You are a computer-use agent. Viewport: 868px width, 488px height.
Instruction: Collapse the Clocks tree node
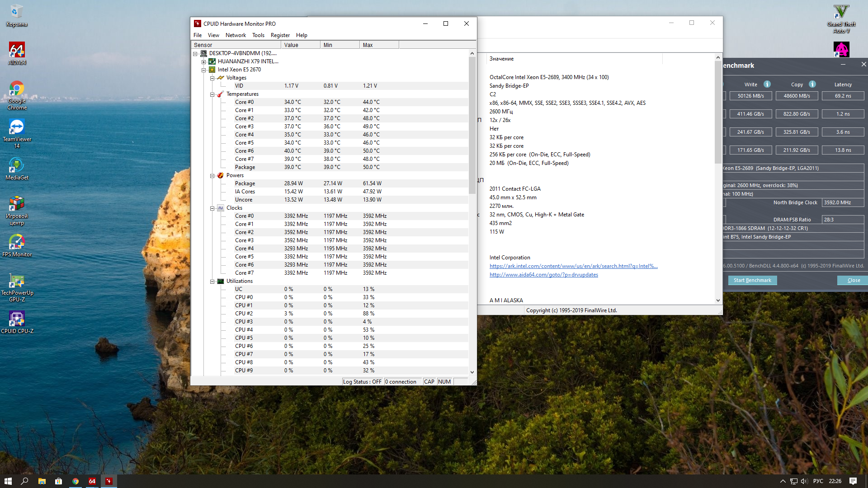click(212, 208)
